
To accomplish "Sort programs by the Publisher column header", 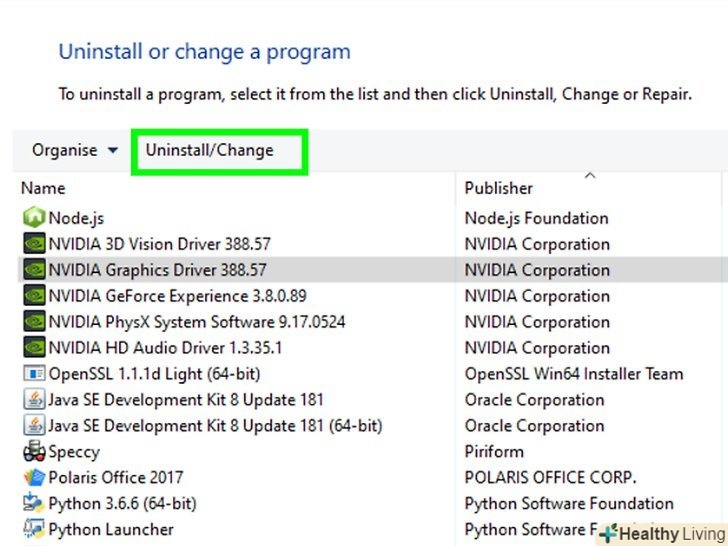I will [499, 188].
